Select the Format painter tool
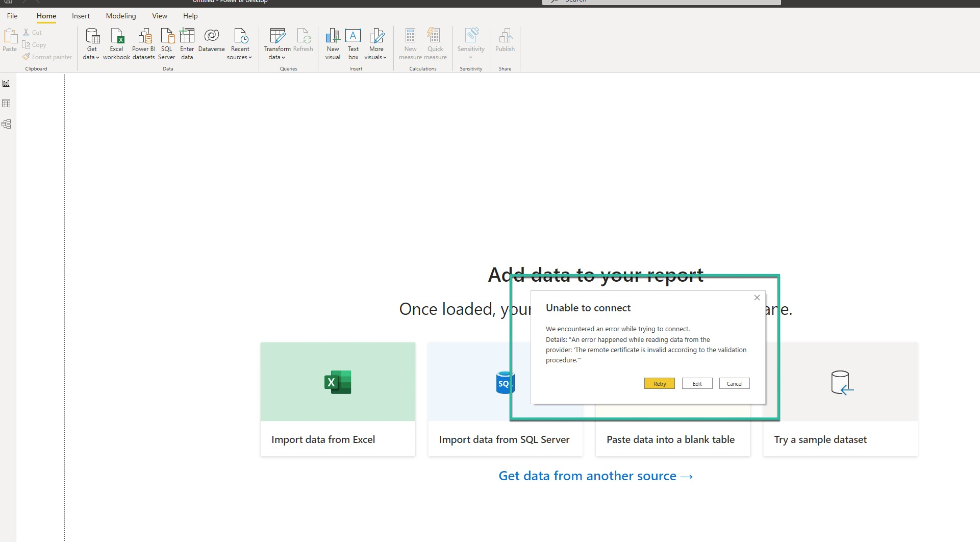 coord(47,57)
